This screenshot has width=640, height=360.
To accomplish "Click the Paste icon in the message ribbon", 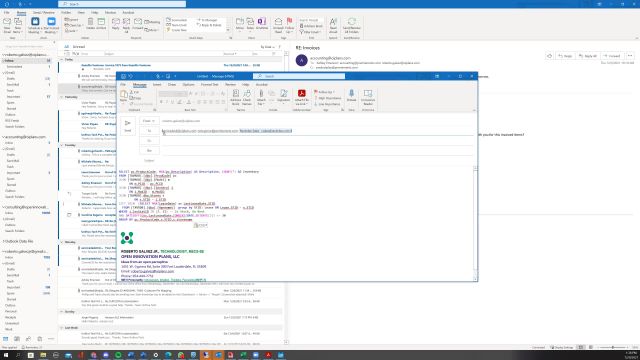I will (124, 96).
